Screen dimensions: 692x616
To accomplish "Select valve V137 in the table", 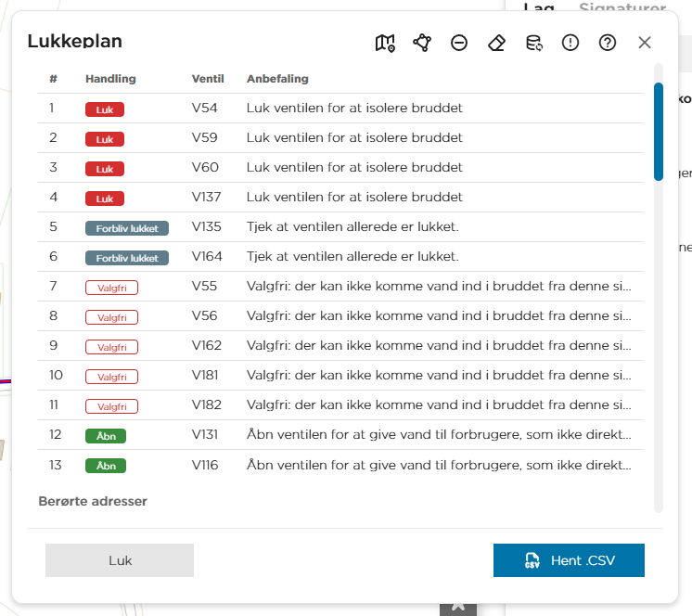I will point(206,197).
